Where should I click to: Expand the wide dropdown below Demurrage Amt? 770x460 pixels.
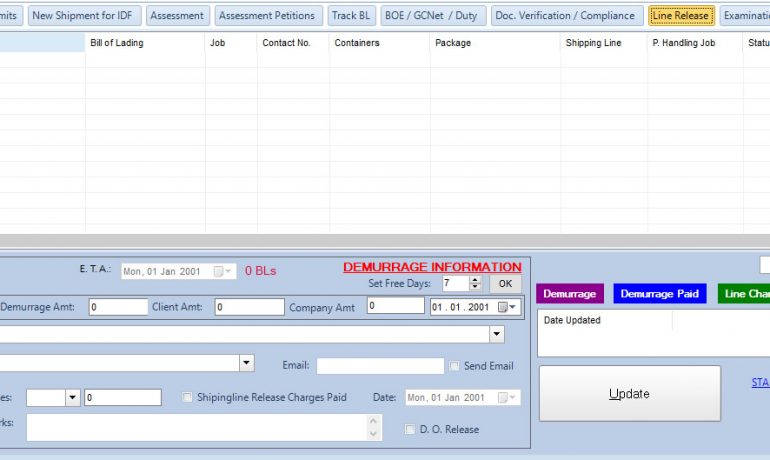(x=496, y=334)
